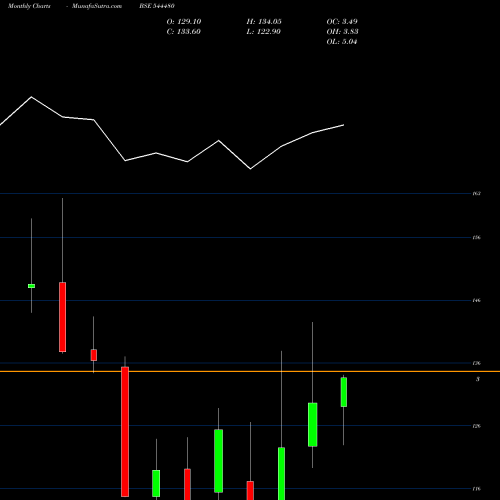Image resolution: width=500 pixels, height=500 pixels.
Task: Click the first small green candlestick
Action: pos(31,286)
